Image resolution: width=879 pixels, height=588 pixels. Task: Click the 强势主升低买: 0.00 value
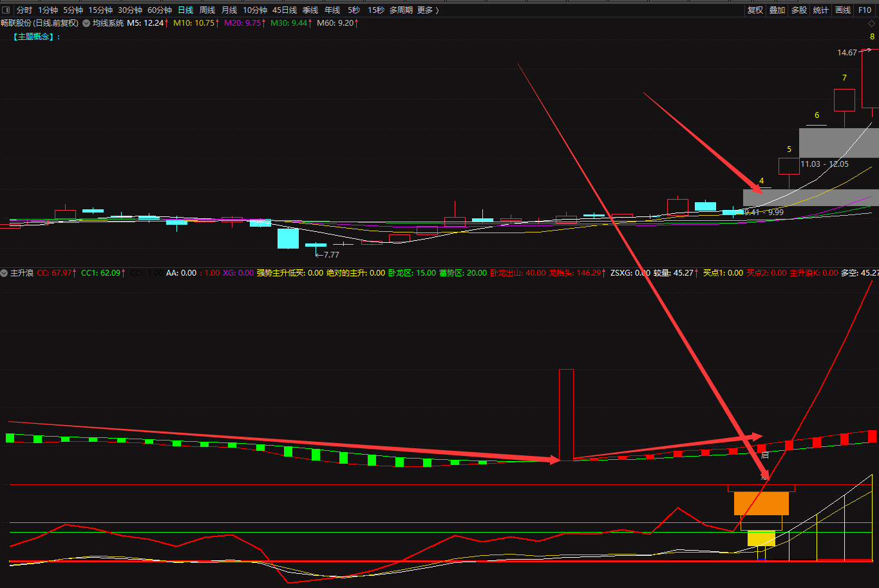290,273
